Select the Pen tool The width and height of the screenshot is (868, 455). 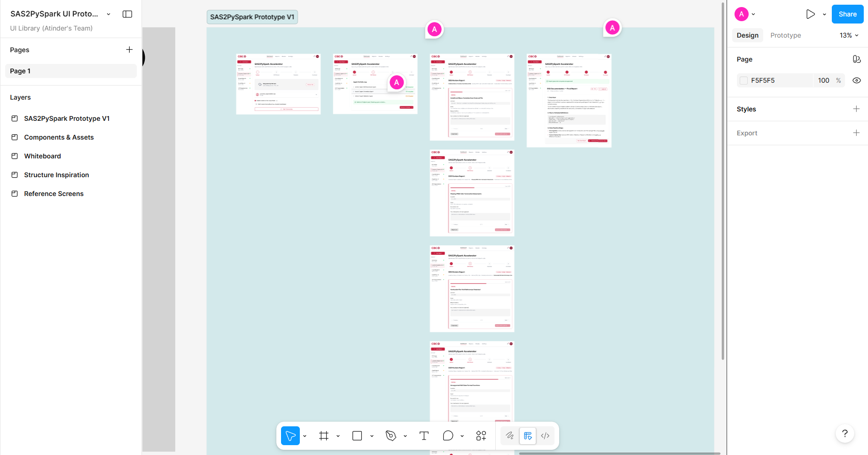391,436
